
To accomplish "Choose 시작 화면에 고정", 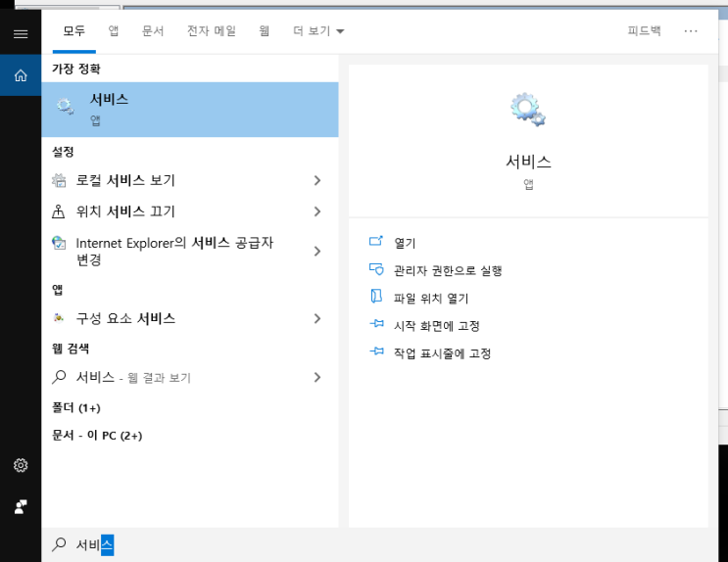I will [x=437, y=326].
